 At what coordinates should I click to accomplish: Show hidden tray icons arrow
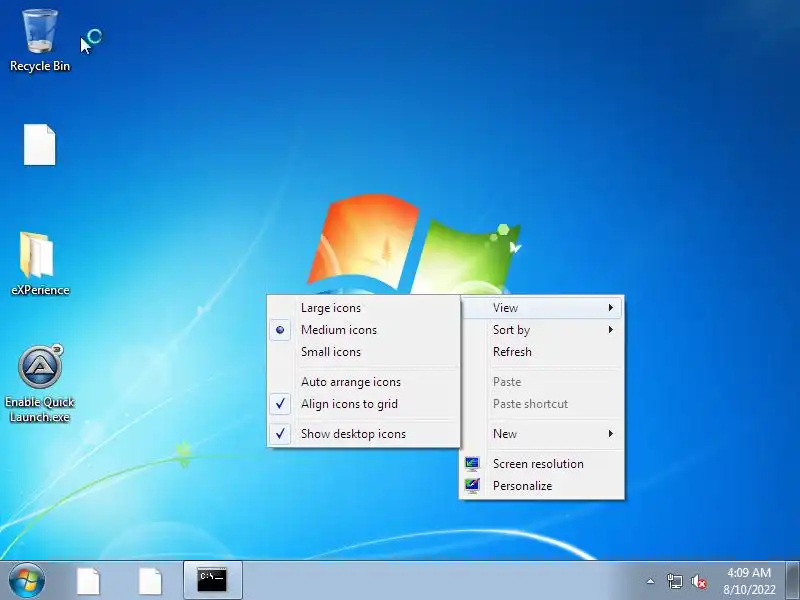click(651, 581)
